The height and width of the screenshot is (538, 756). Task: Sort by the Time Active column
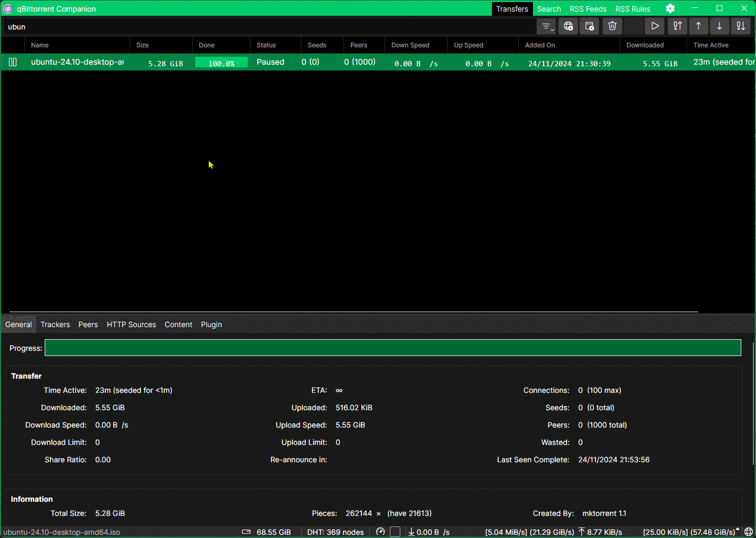721,45
